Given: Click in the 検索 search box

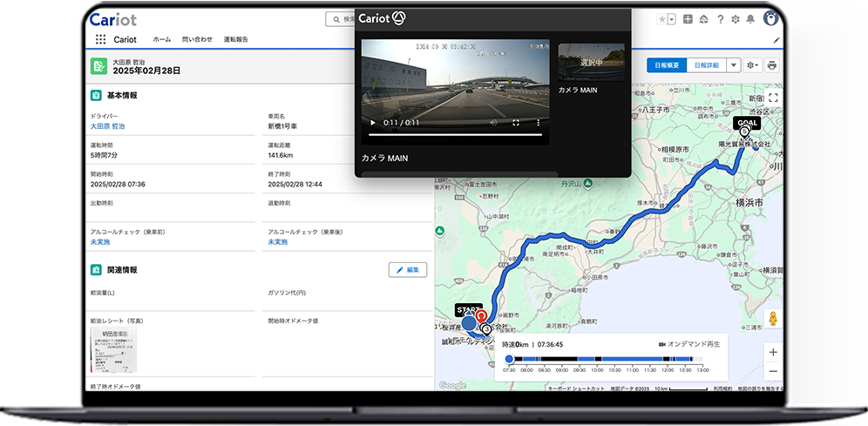Looking at the screenshot, I should [x=340, y=19].
